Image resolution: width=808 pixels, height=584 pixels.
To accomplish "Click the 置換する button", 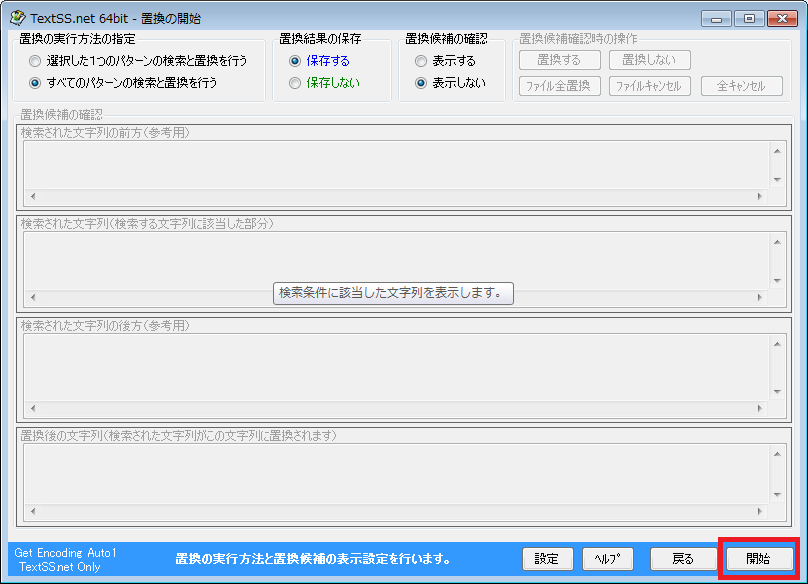I will [x=560, y=60].
